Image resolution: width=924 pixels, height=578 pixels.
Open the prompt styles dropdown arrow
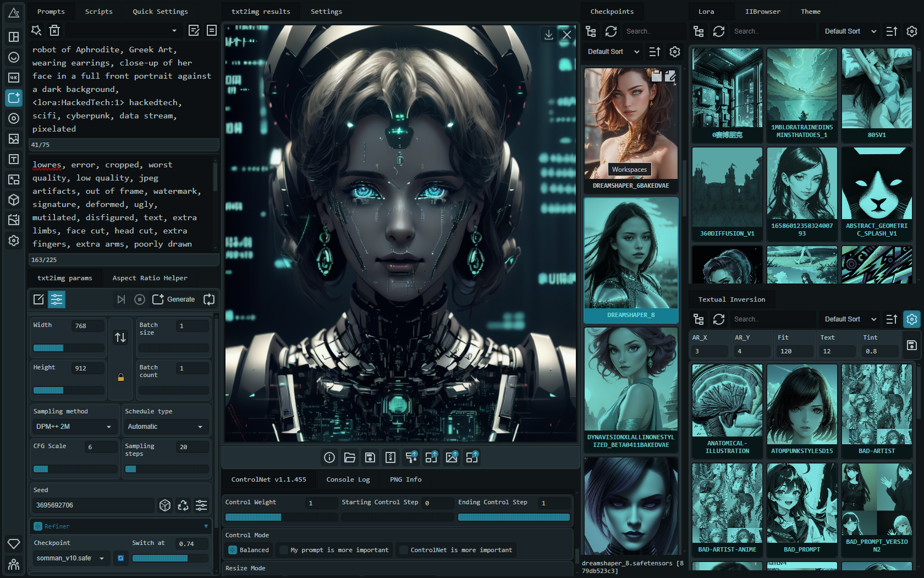(x=174, y=31)
